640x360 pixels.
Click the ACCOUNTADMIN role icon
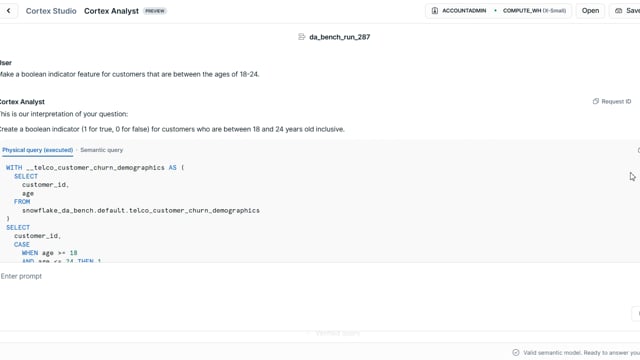[435, 11]
